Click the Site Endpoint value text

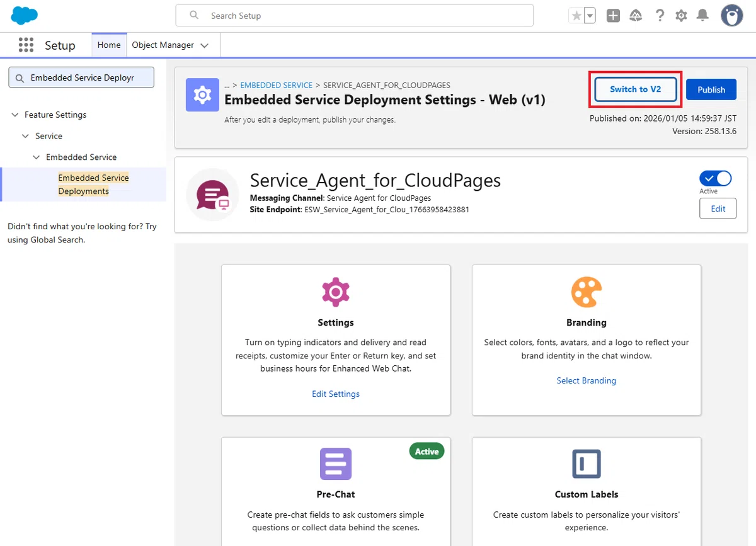click(x=387, y=209)
